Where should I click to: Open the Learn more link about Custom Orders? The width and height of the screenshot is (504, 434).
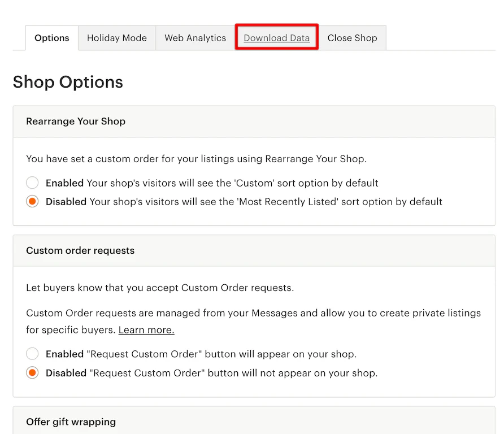tap(146, 329)
